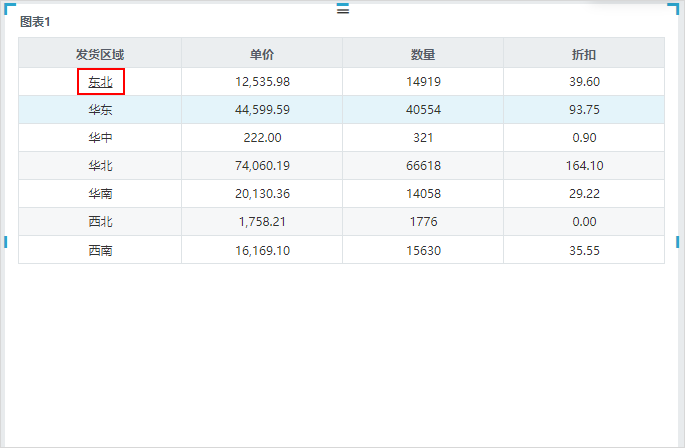Click the right edge middle resize handle
Viewport: 685px width, 448px height.
point(677,242)
